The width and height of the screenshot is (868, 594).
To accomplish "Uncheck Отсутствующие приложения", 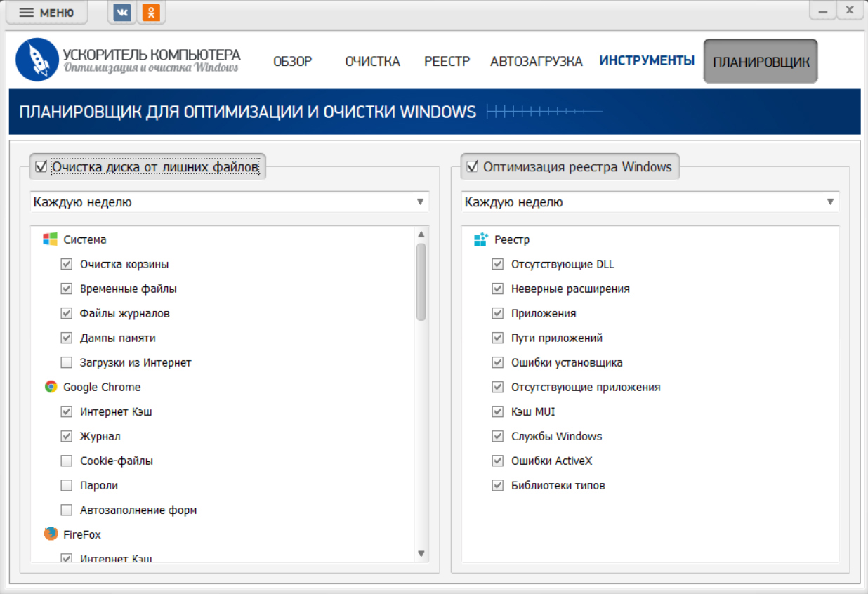I will [x=498, y=388].
